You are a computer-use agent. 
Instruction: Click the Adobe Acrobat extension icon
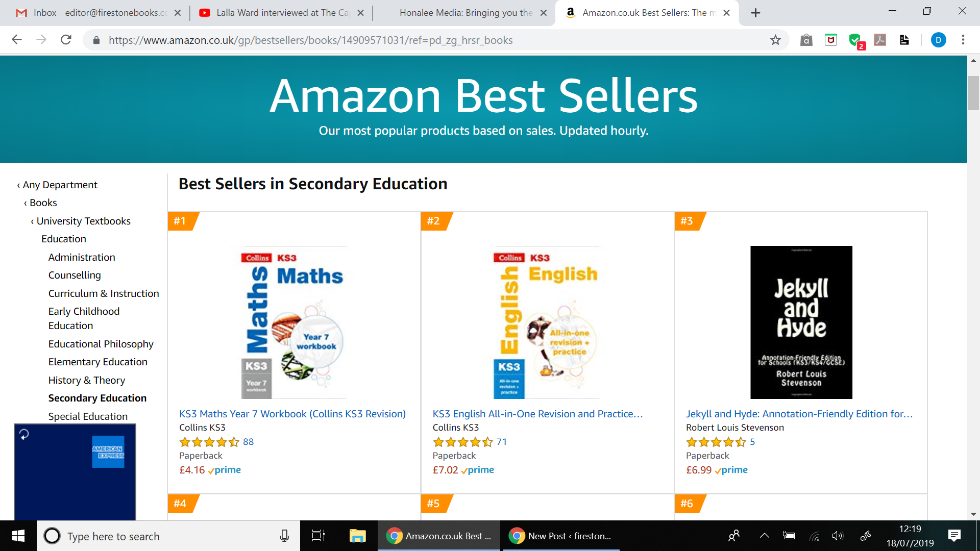pos(879,40)
